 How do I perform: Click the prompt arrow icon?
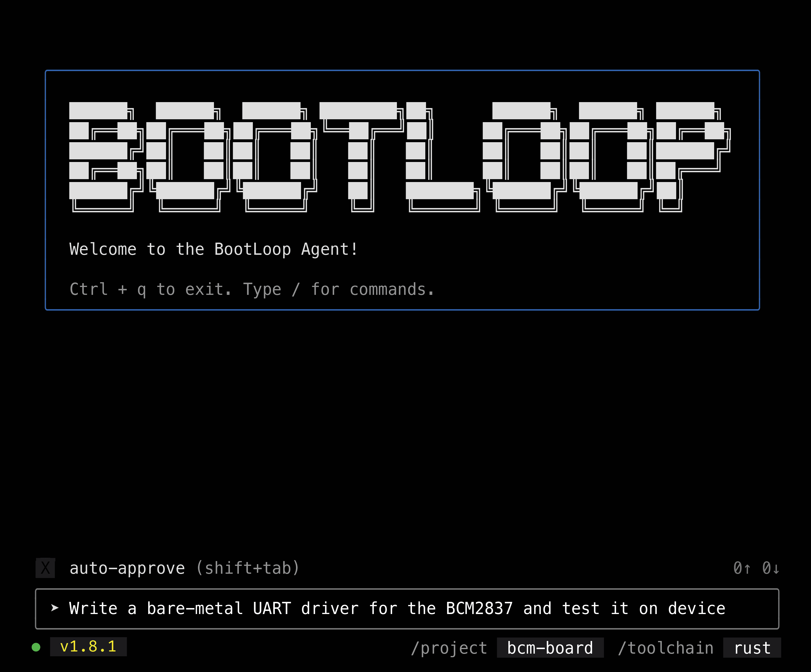pos(55,608)
